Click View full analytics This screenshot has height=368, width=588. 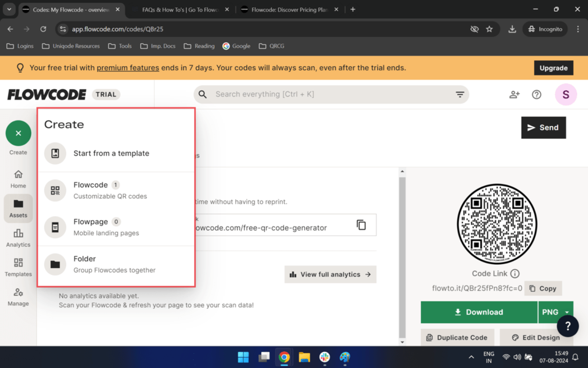coord(330,274)
